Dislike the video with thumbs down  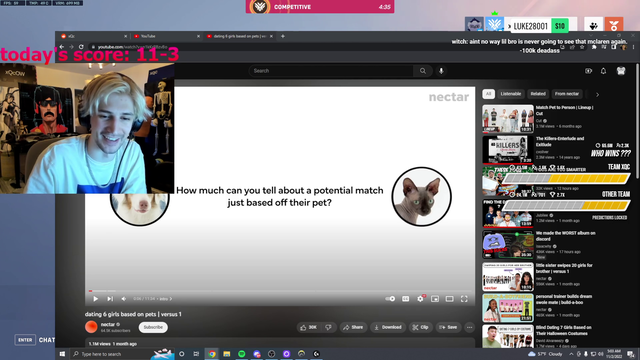pos(329,327)
